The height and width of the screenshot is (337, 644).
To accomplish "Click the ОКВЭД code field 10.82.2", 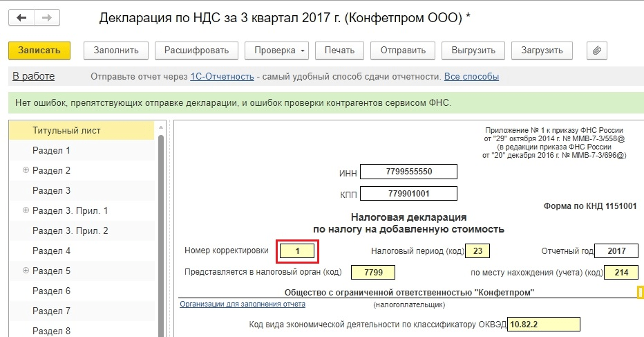I will [x=544, y=325].
